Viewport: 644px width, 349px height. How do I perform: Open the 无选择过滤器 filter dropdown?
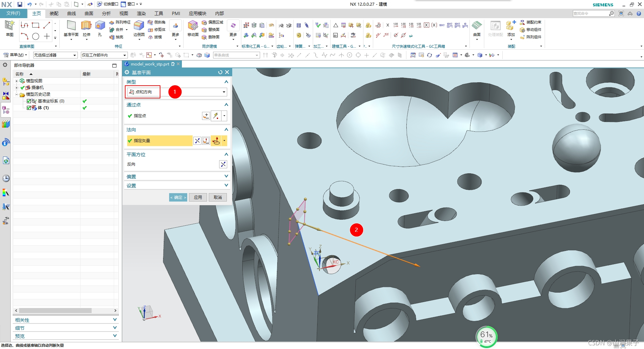click(55, 55)
